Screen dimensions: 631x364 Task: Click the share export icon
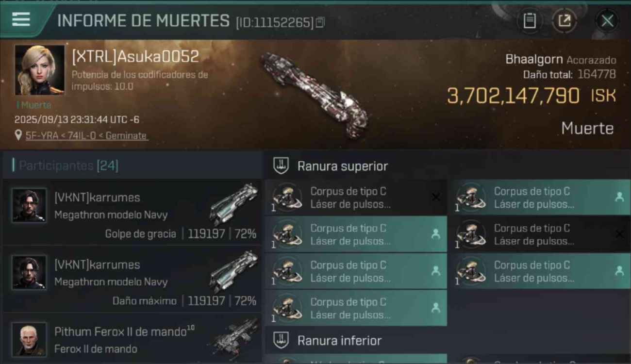pyautogui.click(x=564, y=20)
